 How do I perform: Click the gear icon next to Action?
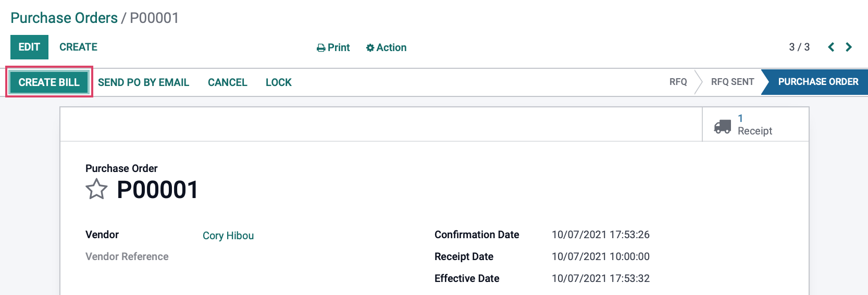tap(370, 48)
